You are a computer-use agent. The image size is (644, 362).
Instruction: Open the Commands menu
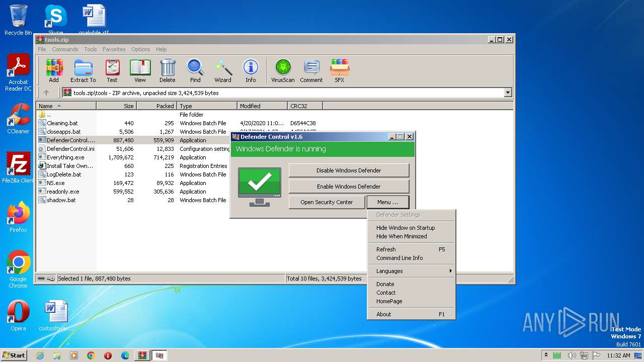point(65,49)
